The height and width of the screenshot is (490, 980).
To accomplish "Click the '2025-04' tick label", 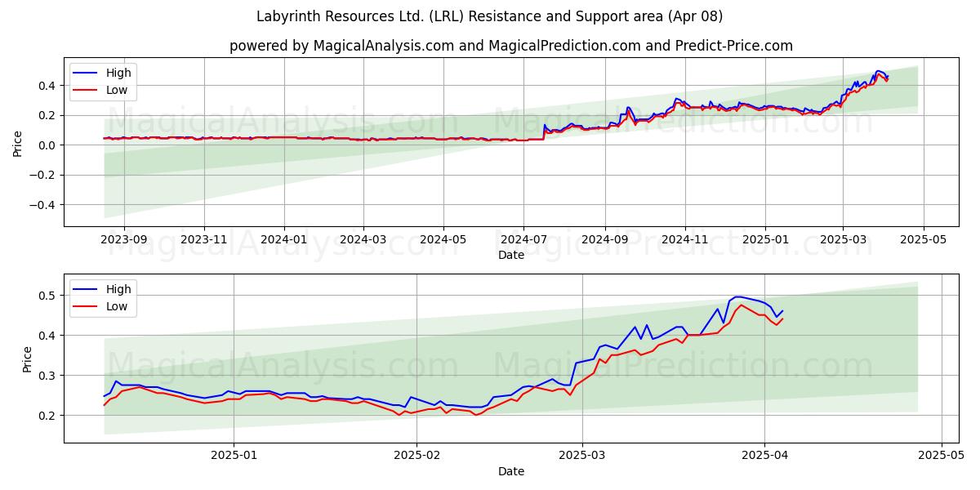I will click(x=764, y=456).
